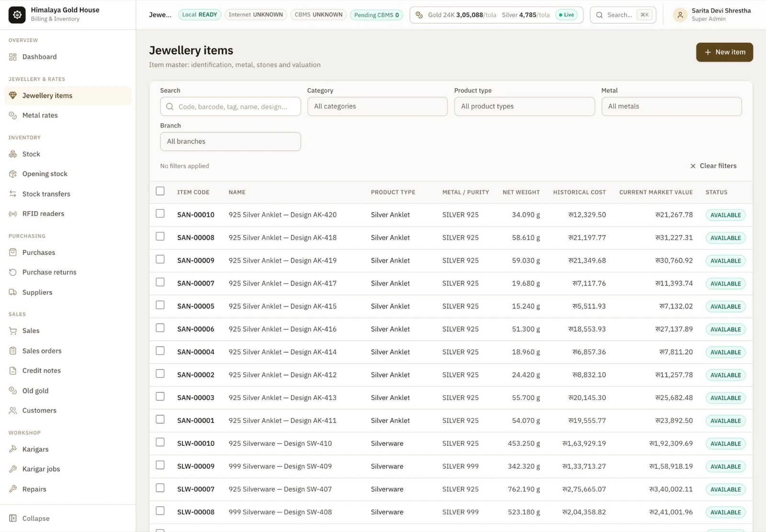Click the Net Weight column header
Screen dimensions: 766x532
tap(521, 192)
